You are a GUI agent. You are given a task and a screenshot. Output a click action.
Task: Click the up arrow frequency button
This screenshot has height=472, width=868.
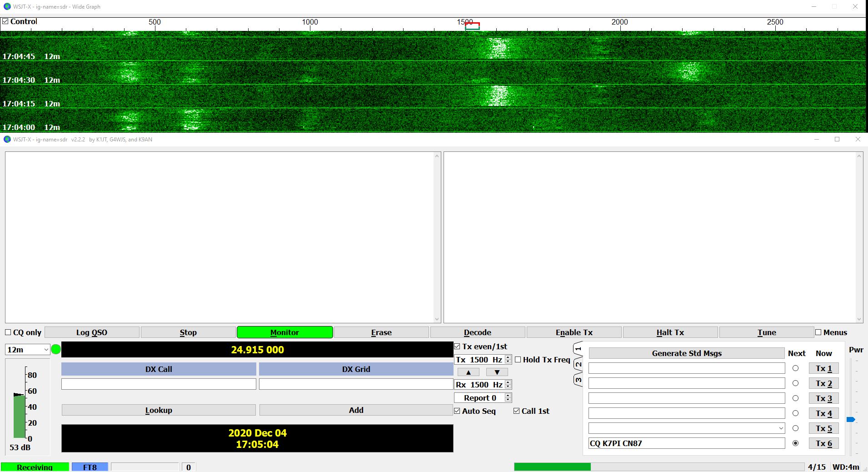468,372
